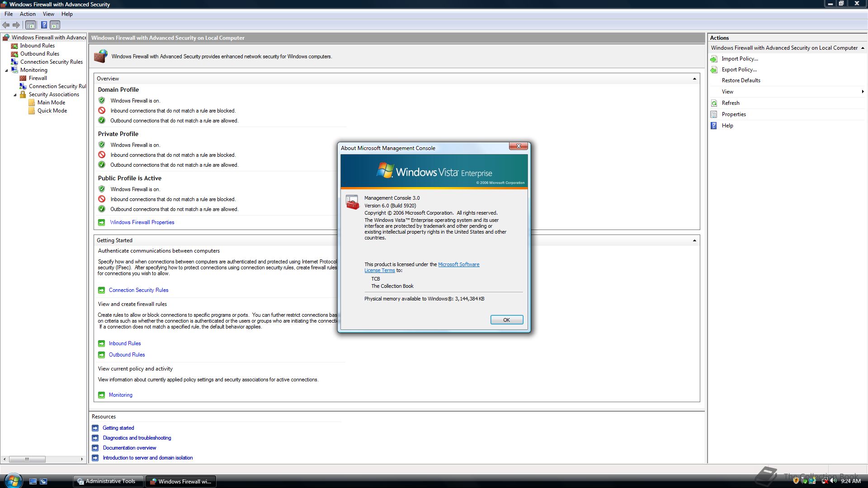Viewport: 868px width, 488px height.
Task: Click the left scroll arrow of the tree pane
Action: click(x=5, y=459)
